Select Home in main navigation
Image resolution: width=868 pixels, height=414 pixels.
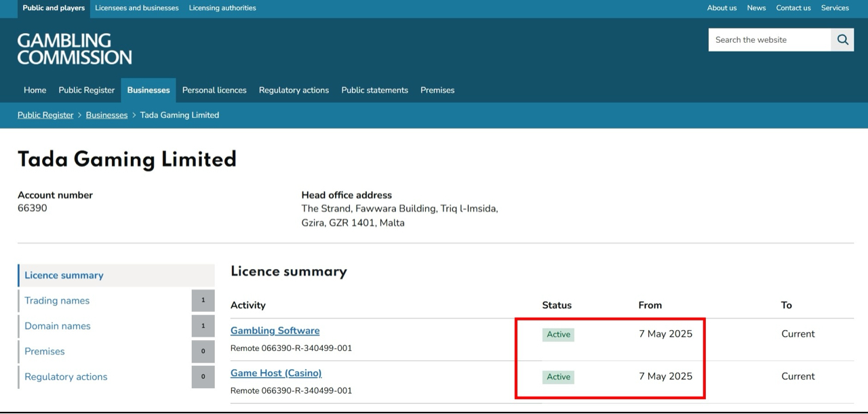pyautogui.click(x=35, y=90)
